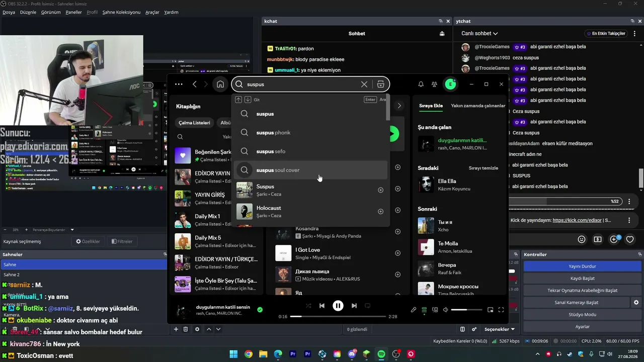Go to Spotify home

coord(220,84)
